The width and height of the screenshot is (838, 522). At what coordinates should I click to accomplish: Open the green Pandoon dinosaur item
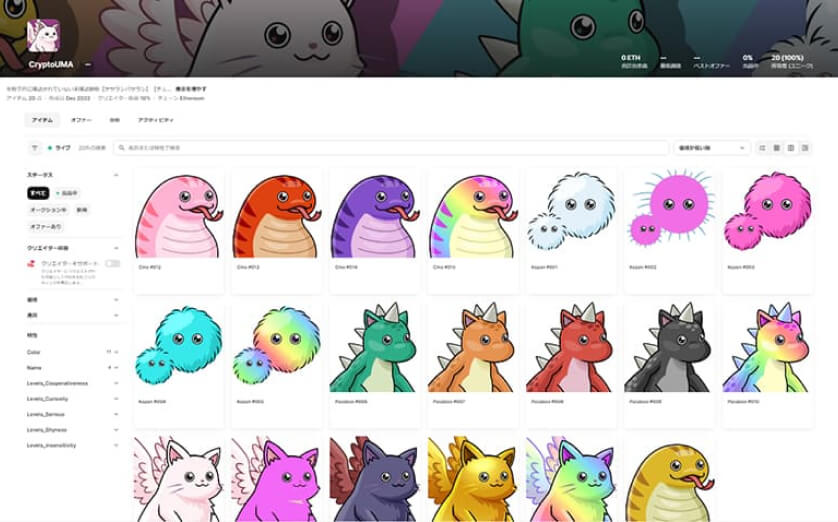[375, 365]
